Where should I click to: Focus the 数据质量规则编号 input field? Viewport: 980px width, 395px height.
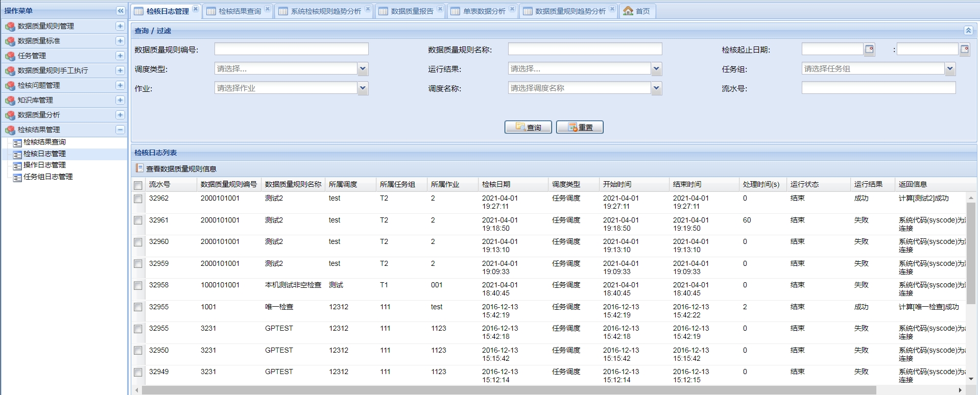coord(292,49)
